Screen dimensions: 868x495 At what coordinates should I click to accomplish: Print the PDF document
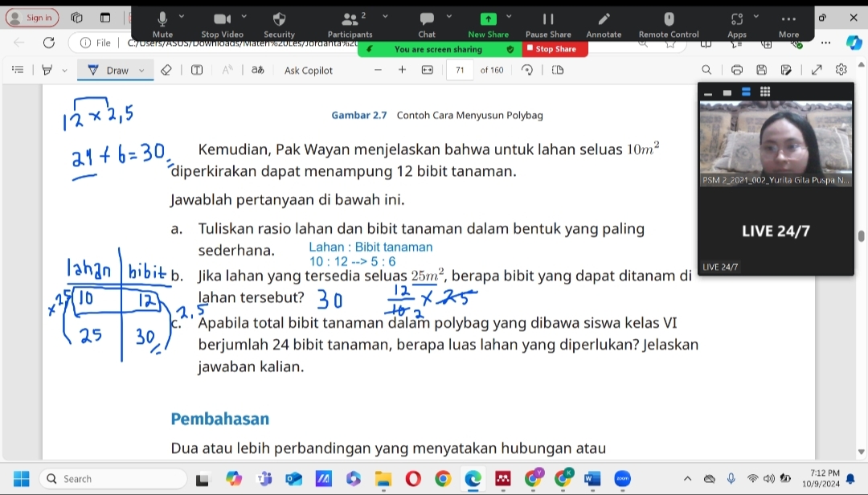(737, 70)
